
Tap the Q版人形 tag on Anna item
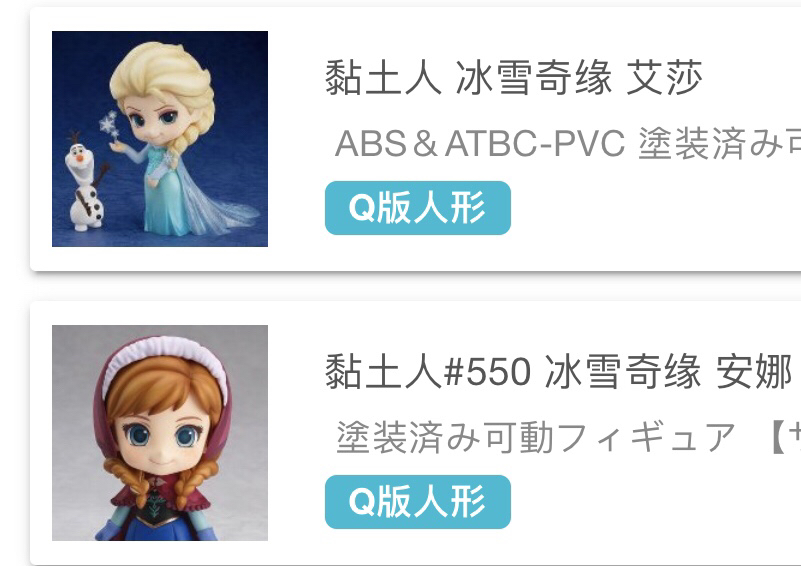pyautogui.click(x=418, y=502)
